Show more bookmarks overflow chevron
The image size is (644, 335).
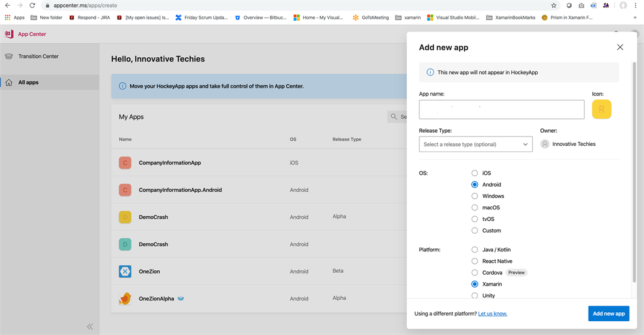[x=635, y=18]
